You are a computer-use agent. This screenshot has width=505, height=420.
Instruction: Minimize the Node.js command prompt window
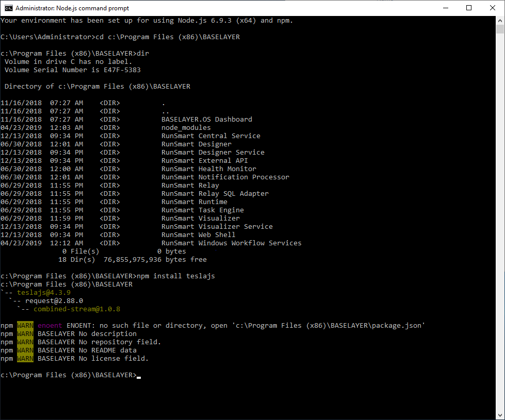point(446,8)
